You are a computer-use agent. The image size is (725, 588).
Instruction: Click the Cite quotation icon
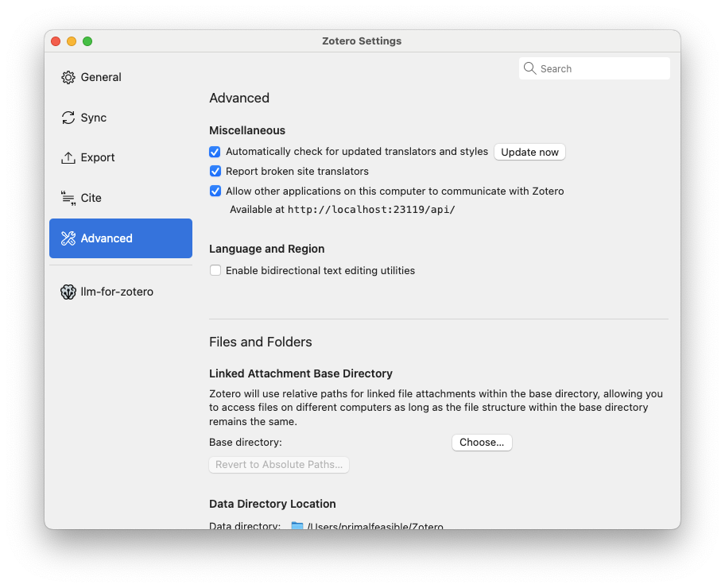pyautogui.click(x=68, y=198)
